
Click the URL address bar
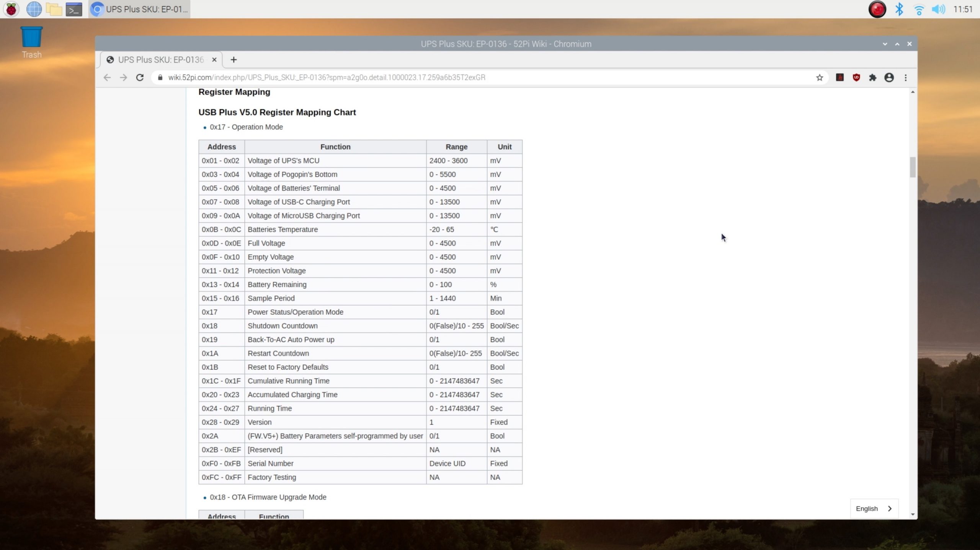[459, 78]
